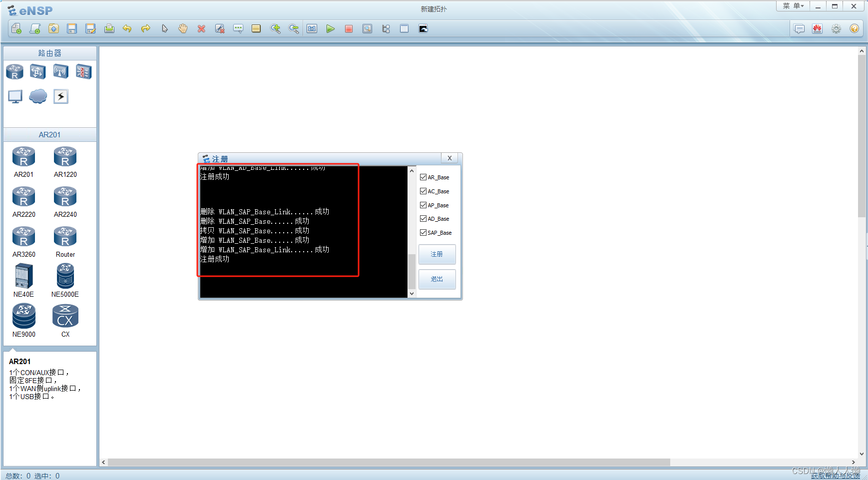Viewport: 868px width, 480px height.
Task: Open an existing topology file
Action: tap(53, 29)
